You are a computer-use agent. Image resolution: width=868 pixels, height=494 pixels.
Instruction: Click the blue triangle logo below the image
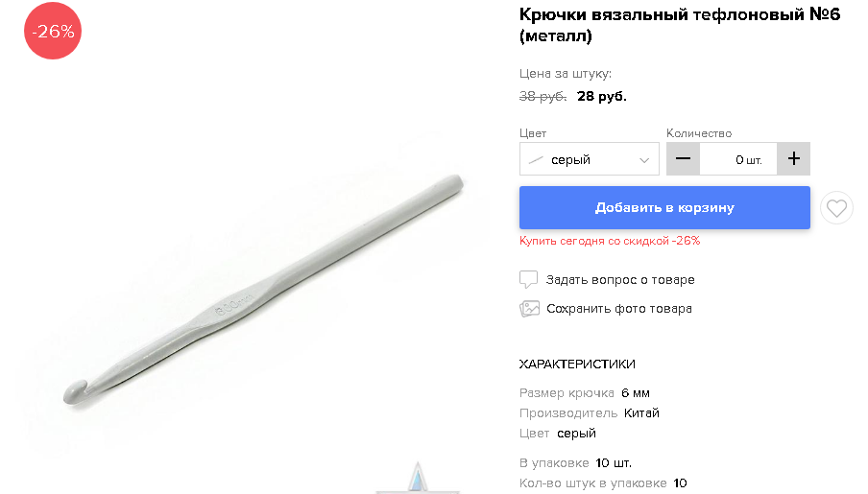tap(418, 478)
